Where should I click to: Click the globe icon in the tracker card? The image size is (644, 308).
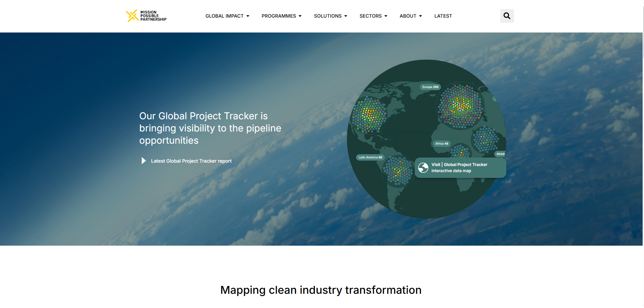click(x=423, y=168)
